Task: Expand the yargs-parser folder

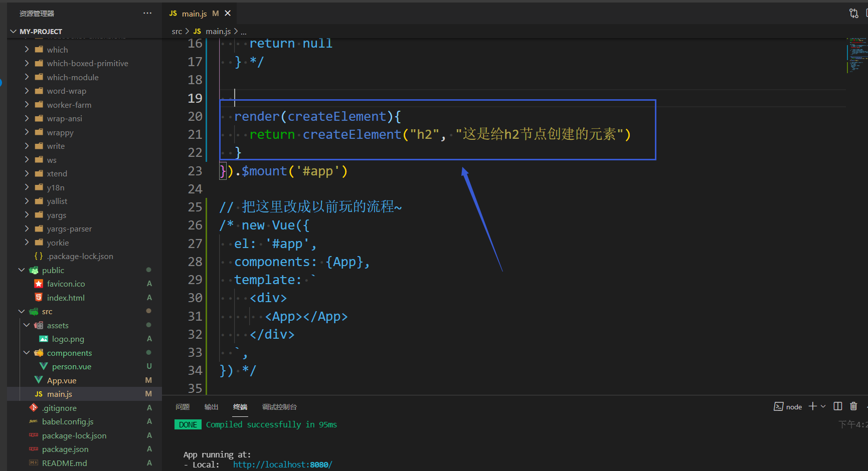Action: point(27,228)
